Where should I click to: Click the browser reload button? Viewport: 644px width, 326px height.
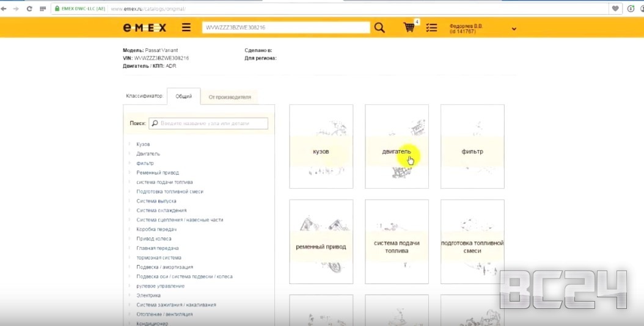coord(29,9)
